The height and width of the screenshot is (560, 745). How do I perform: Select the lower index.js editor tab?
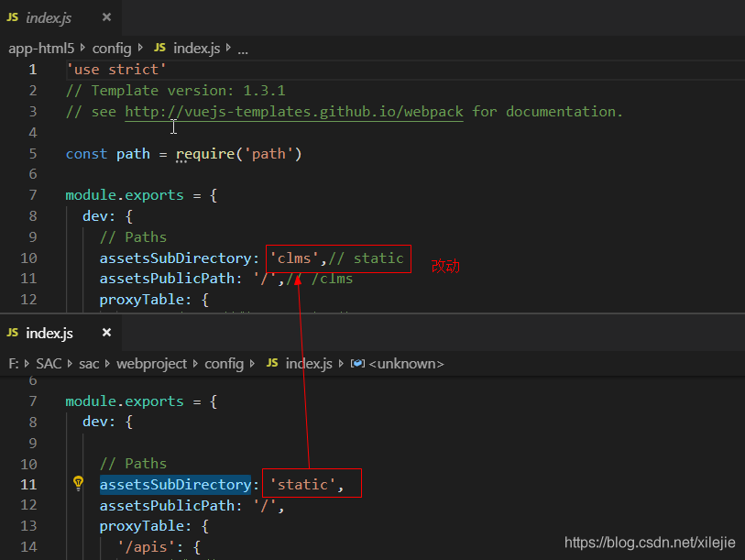pyautogui.click(x=49, y=333)
